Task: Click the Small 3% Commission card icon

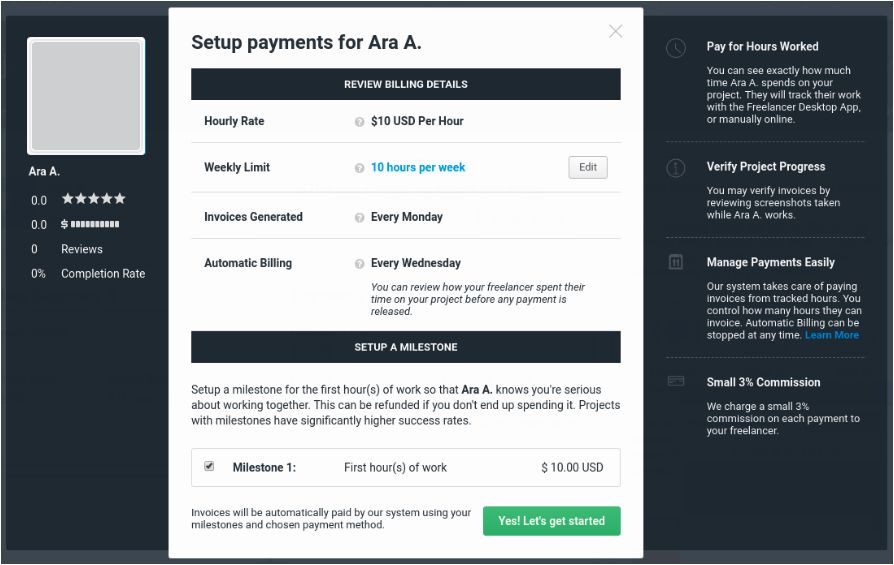Action: tap(677, 382)
